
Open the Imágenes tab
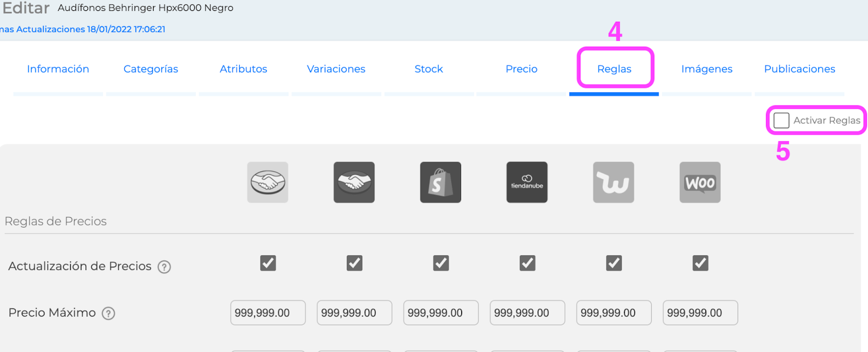(707, 69)
